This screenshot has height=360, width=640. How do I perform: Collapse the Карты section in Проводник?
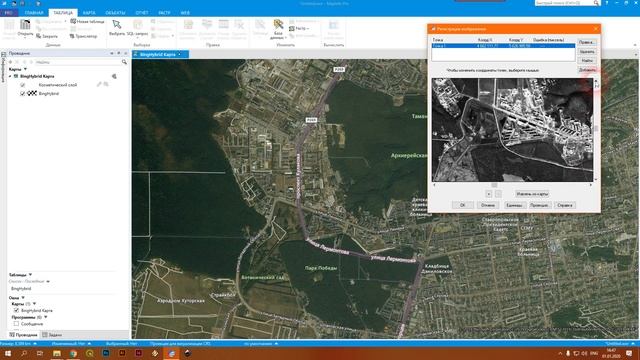pos(25,69)
